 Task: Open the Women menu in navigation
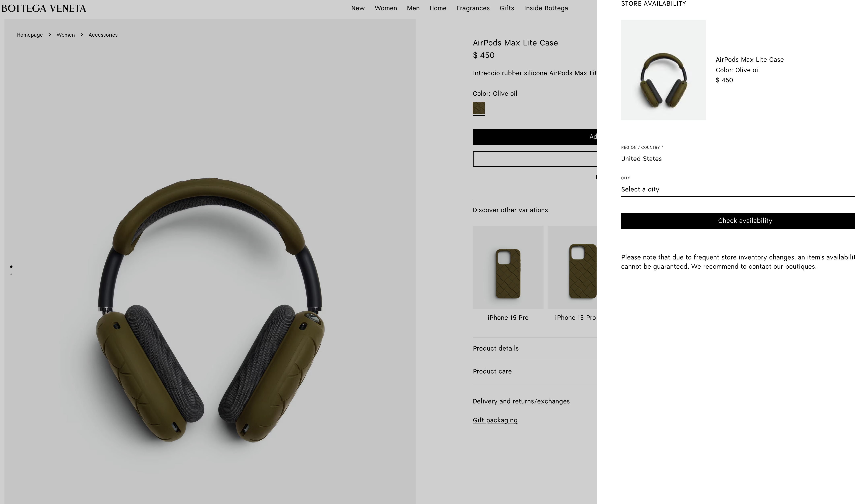tap(385, 8)
